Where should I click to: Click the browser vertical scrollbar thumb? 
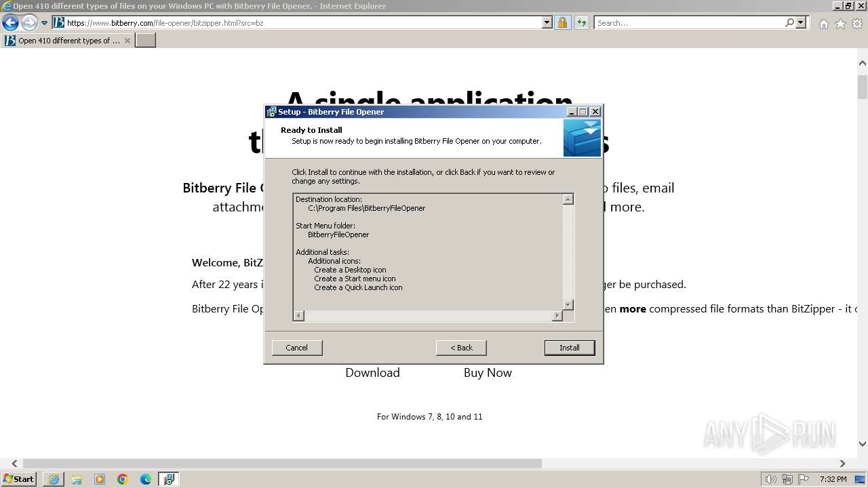(x=863, y=87)
